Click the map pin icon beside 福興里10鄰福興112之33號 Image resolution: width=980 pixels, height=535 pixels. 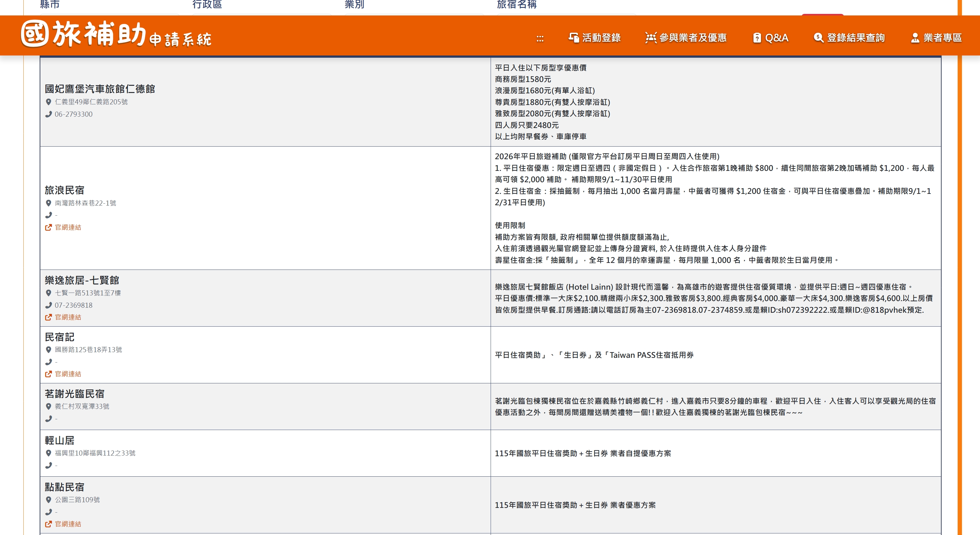[x=48, y=453]
